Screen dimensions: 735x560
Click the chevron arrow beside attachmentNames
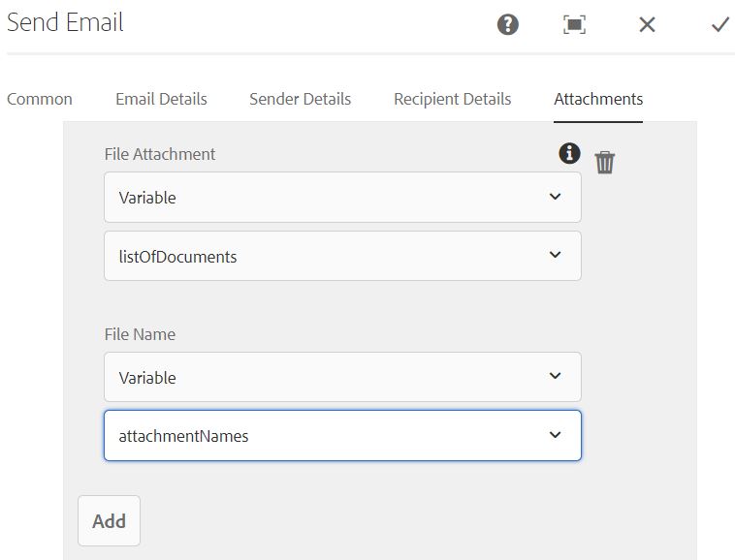coord(555,435)
